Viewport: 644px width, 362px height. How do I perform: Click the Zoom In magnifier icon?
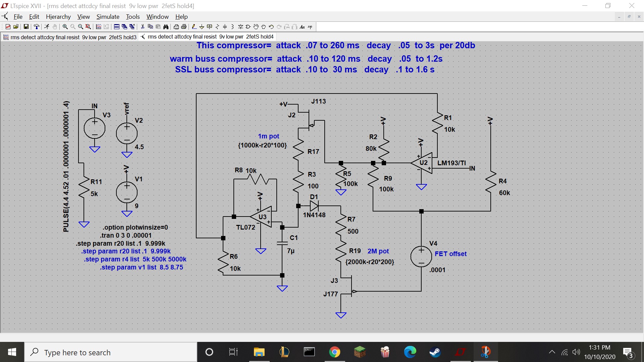click(65, 27)
